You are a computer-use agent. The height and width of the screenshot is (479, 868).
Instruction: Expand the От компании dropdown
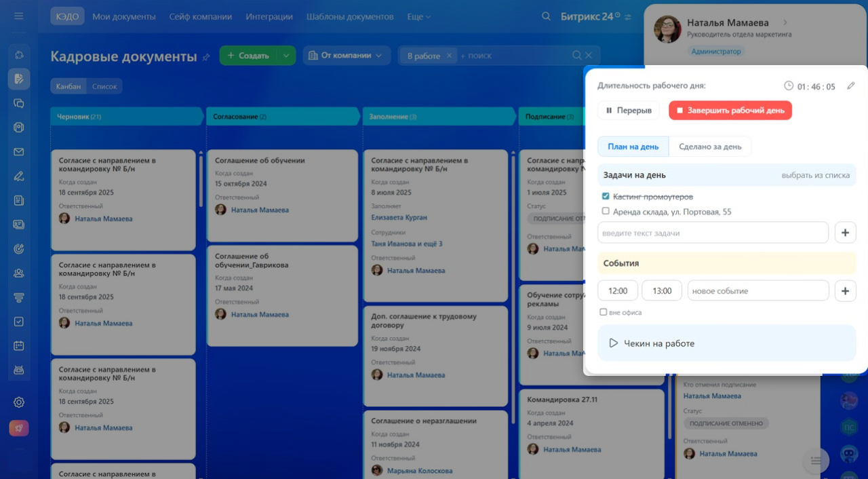(x=346, y=56)
